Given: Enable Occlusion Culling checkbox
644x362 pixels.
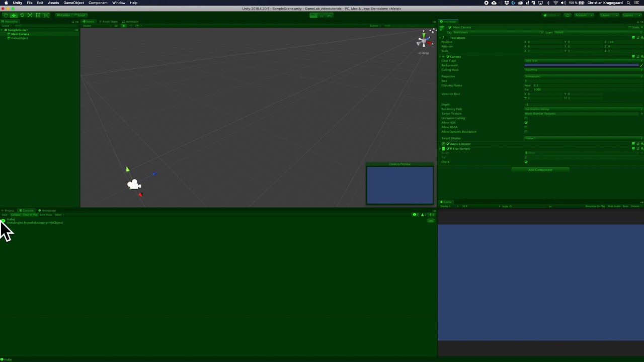Looking at the screenshot, I should tap(526, 118).
